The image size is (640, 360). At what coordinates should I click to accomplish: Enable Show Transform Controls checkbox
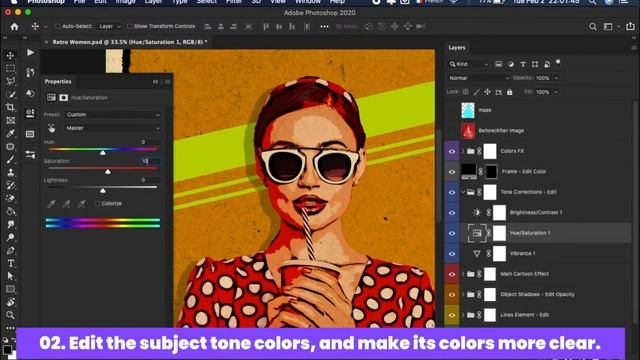129,26
